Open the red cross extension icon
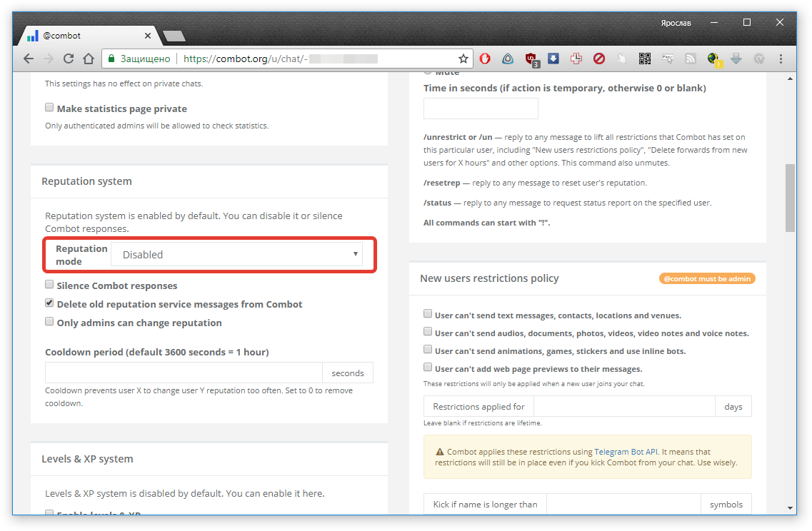The width and height of the screenshot is (812, 531). point(576,59)
